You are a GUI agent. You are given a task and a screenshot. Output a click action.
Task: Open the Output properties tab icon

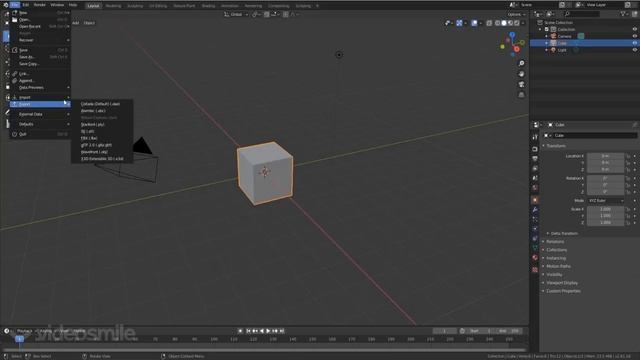[535, 159]
